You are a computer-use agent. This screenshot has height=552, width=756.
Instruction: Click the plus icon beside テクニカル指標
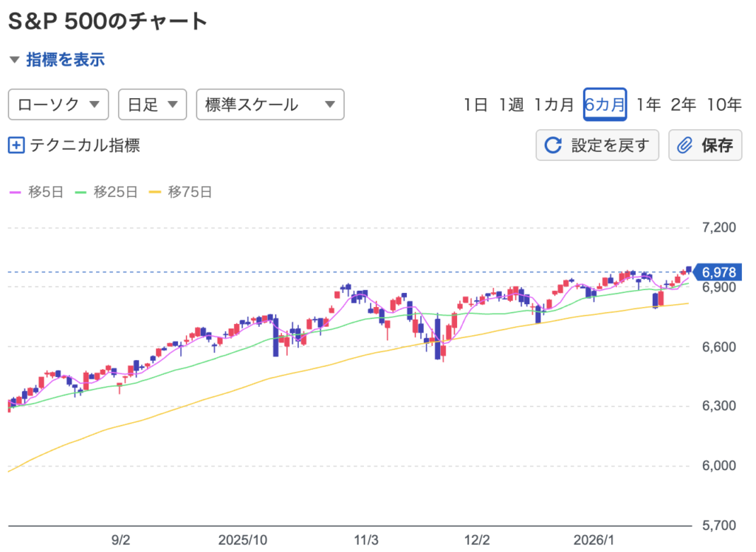pyautogui.click(x=16, y=145)
